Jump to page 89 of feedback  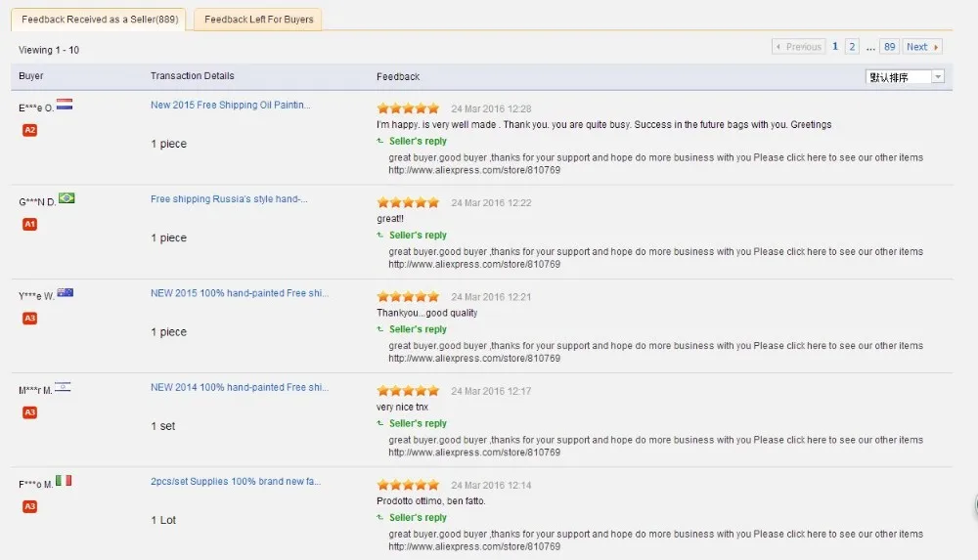[889, 47]
